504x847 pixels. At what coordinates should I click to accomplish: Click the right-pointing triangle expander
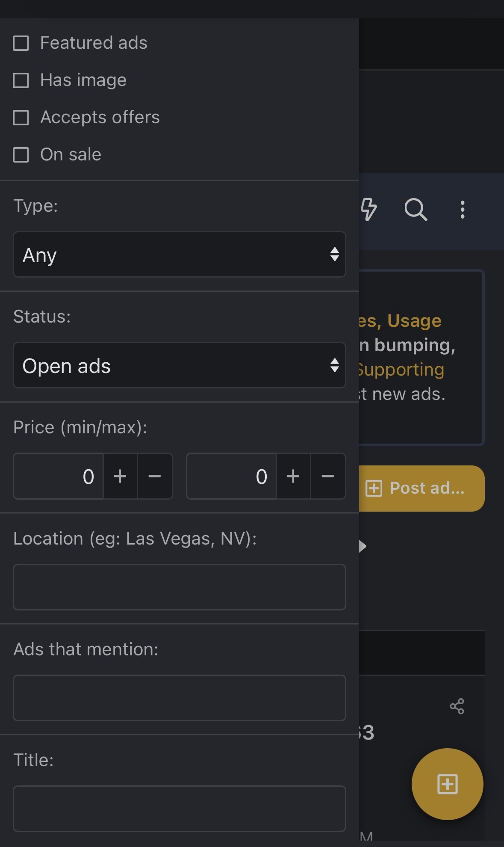tap(363, 546)
